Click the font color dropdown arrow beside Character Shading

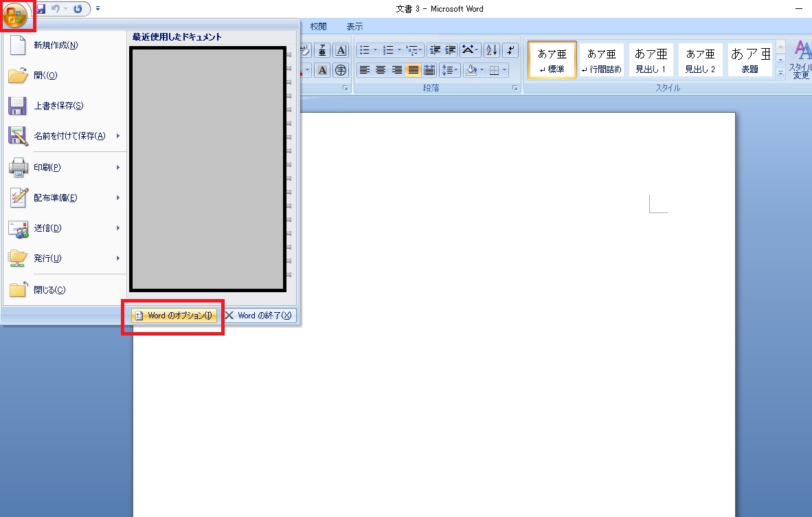[307, 70]
